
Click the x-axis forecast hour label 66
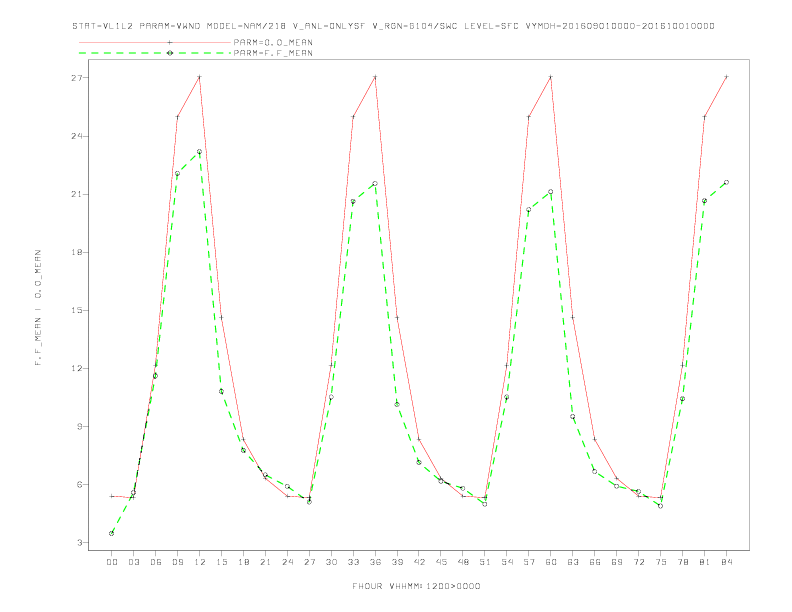[x=595, y=562]
